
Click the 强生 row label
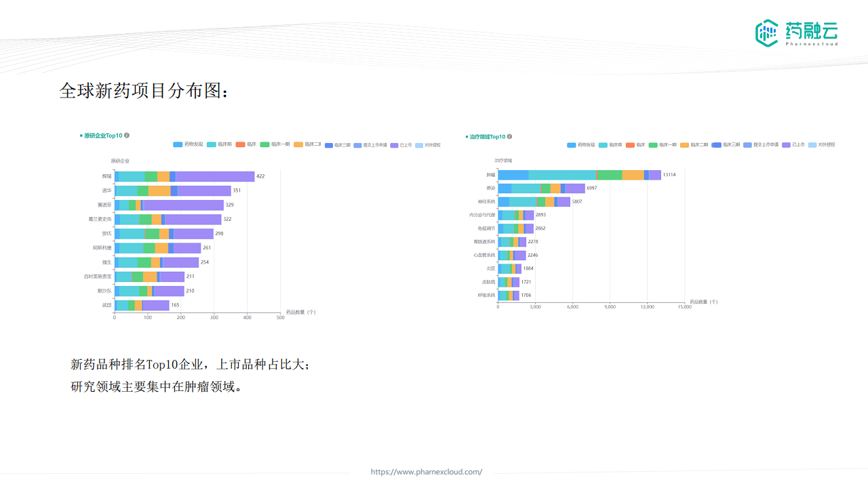click(106, 262)
